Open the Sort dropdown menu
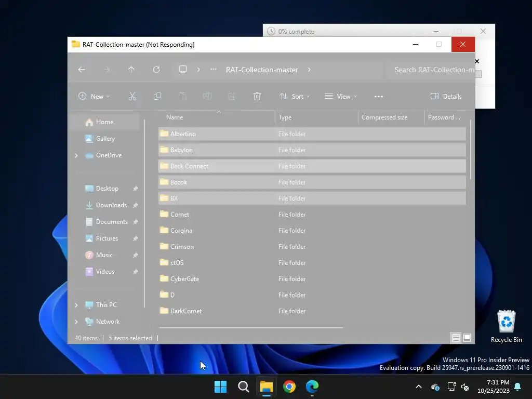 (295, 96)
